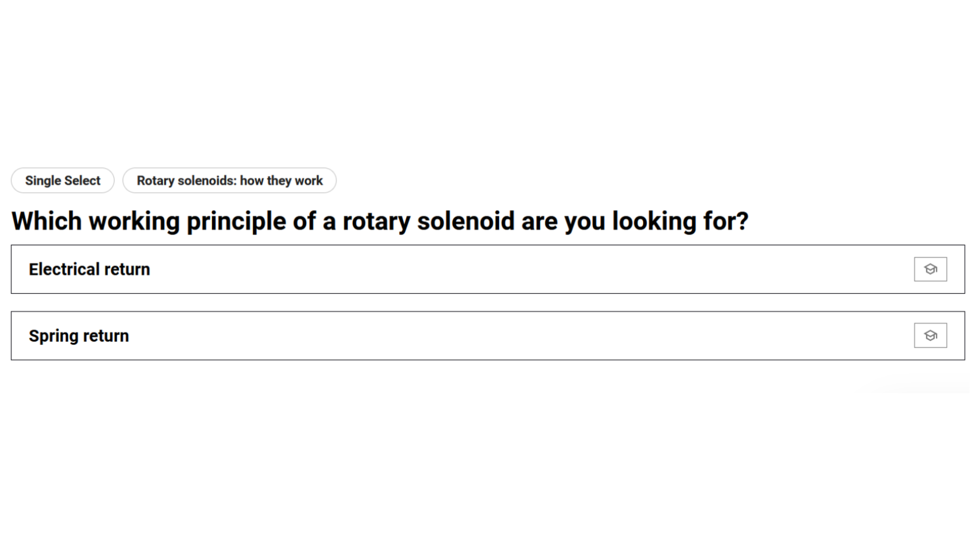
Task: Open the Rotary solenoids: how they work tag
Action: (x=229, y=181)
